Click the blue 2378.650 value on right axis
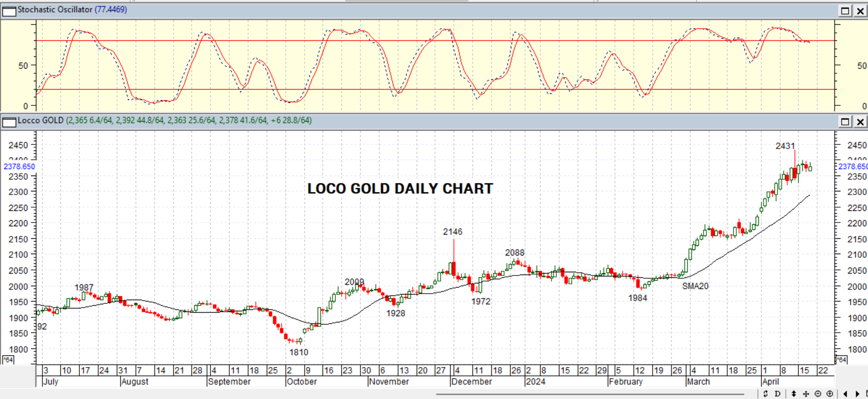Image resolution: width=868 pixels, height=399 pixels. [x=853, y=166]
